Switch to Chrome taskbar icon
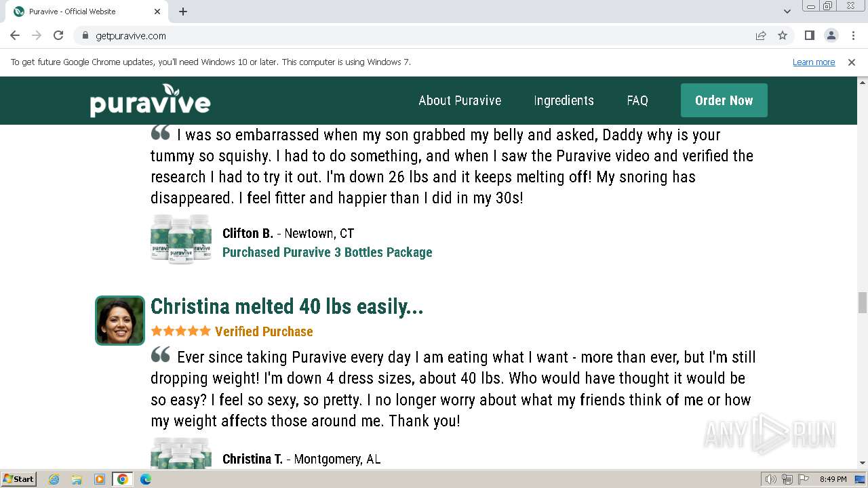Viewport: 868px width, 488px height. point(123,479)
